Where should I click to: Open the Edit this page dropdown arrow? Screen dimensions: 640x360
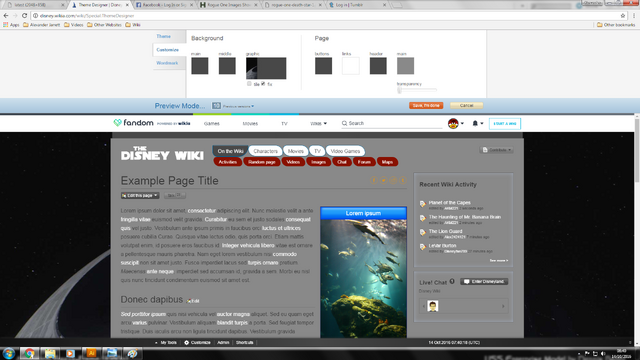[x=156, y=196]
